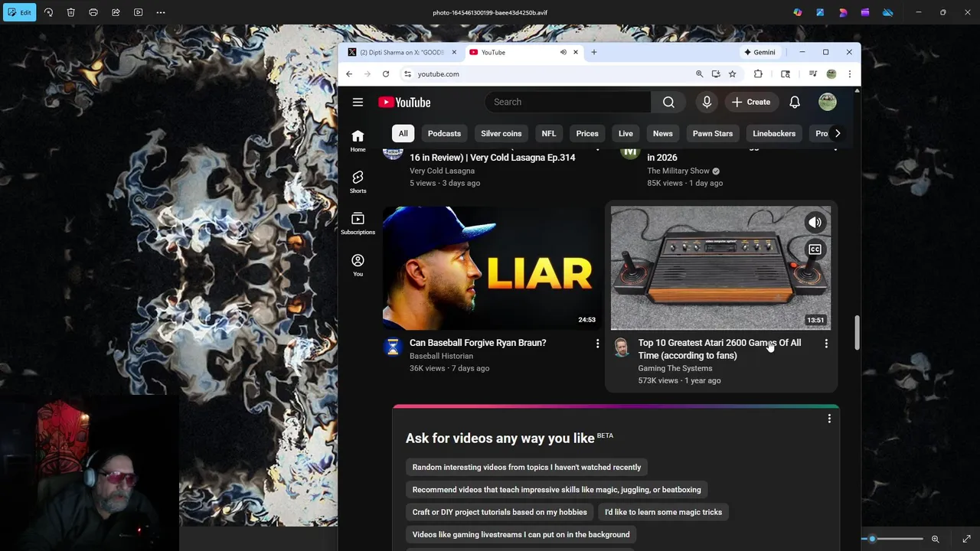980x551 pixels.
Task: Select the News filter chip
Action: (662, 133)
